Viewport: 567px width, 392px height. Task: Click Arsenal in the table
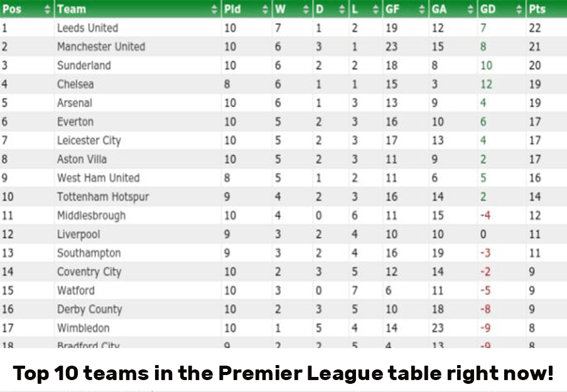[x=75, y=103]
